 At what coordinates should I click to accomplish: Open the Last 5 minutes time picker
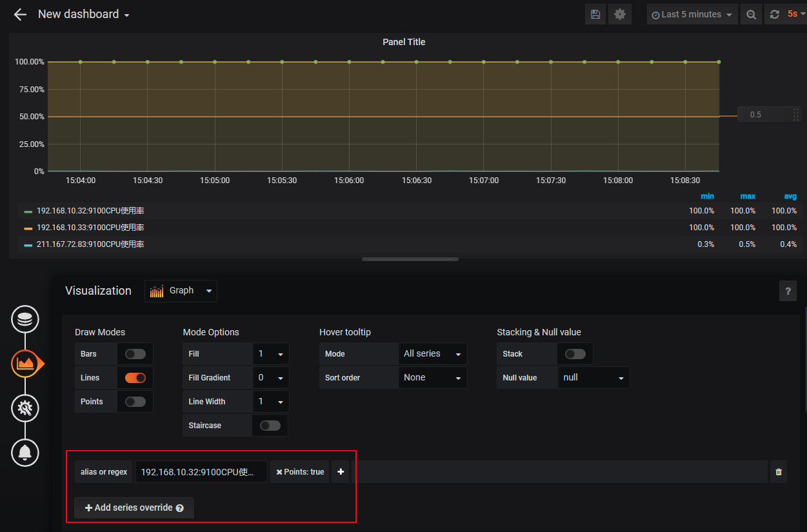pyautogui.click(x=692, y=14)
